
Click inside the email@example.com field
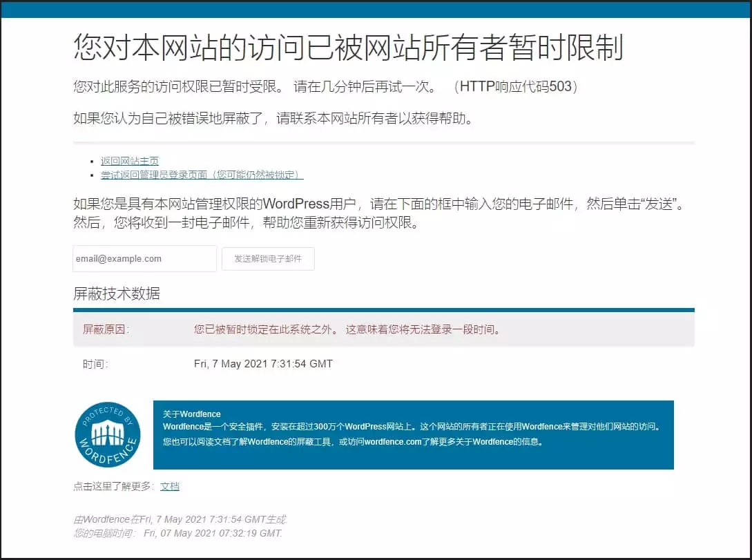[144, 258]
